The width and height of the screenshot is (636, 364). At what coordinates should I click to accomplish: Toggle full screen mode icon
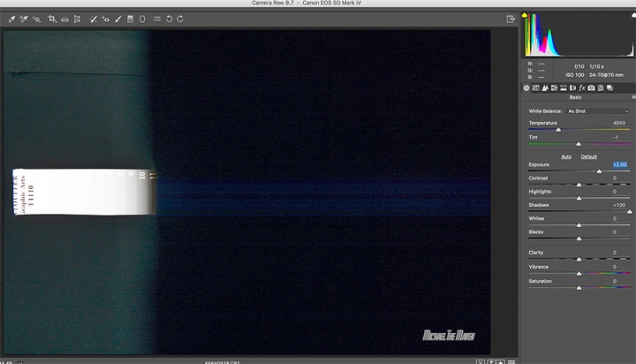click(511, 19)
